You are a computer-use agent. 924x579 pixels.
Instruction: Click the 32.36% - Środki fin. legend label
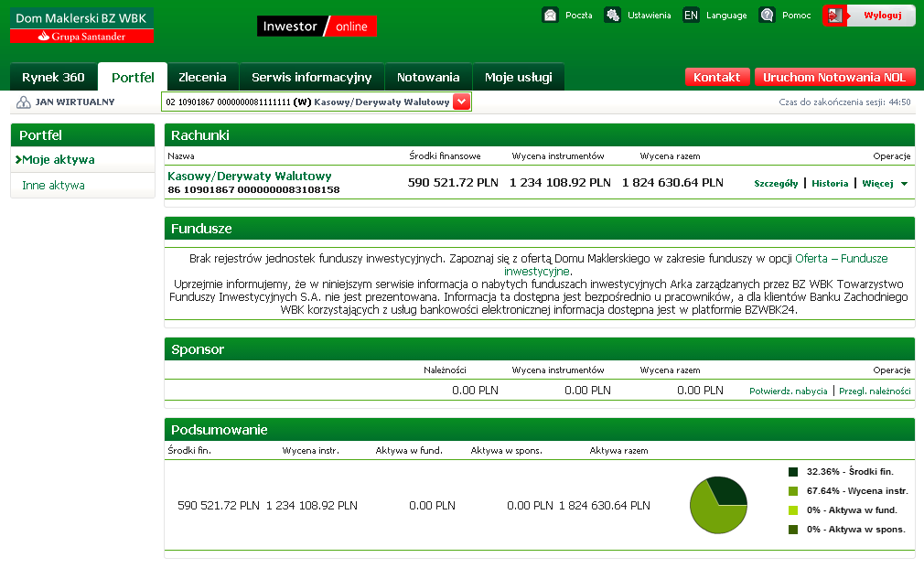[850, 472]
